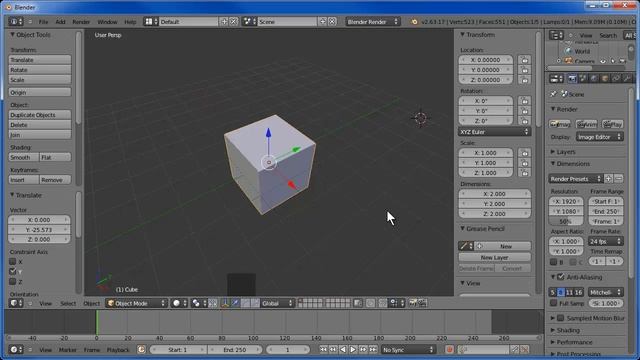Open the No Sync dropdown
Screen dimensions: 640x360
[x=408, y=350]
